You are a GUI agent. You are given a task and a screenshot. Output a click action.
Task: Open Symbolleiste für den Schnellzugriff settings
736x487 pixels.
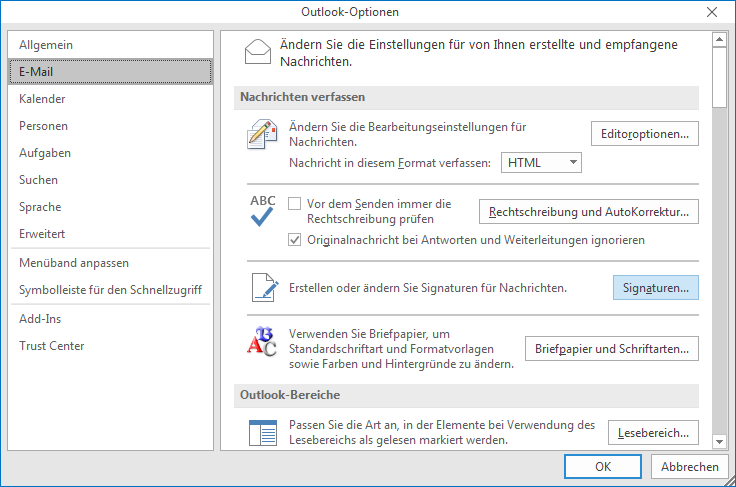[x=110, y=290]
